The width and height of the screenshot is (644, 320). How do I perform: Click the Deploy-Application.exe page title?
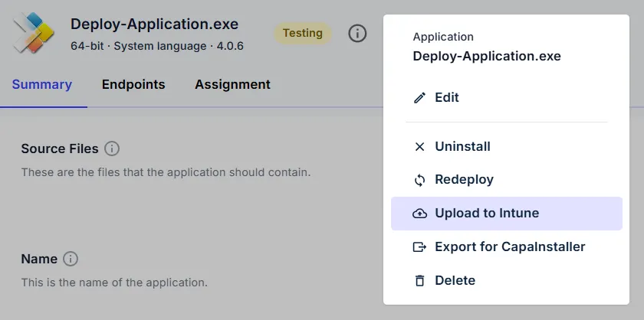pyautogui.click(x=154, y=24)
